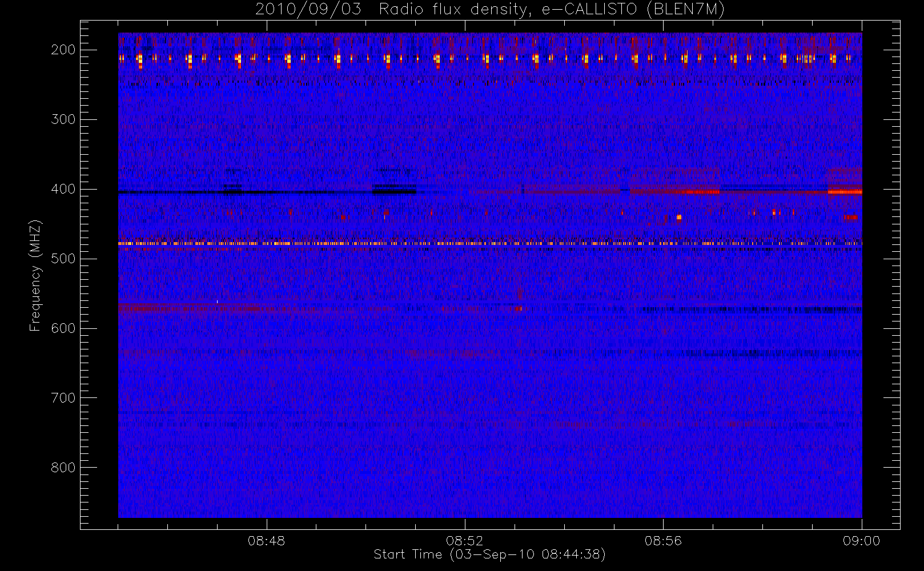Click the 'e-CALLISTO (BLEN7M)' title text
The image size is (924, 571).
tap(633, 10)
